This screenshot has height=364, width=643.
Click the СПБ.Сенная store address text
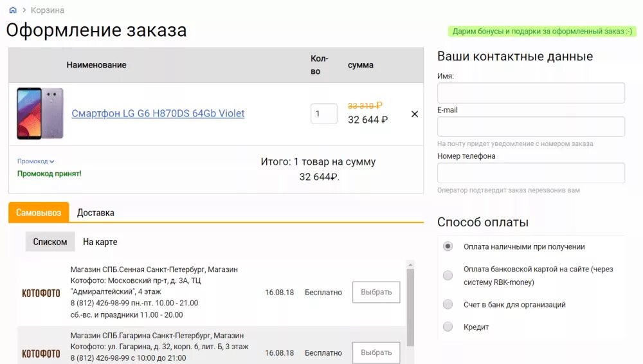click(156, 292)
